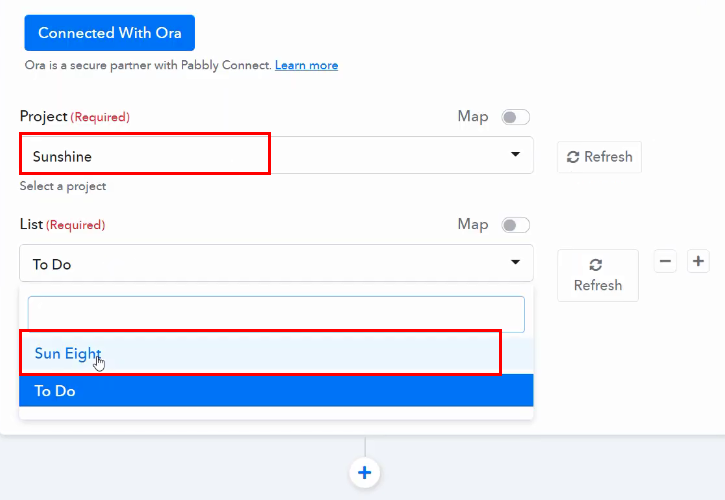Image resolution: width=725 pixels, height=500 pixels.
Task: Open the Learn more link
Action: 306,65
